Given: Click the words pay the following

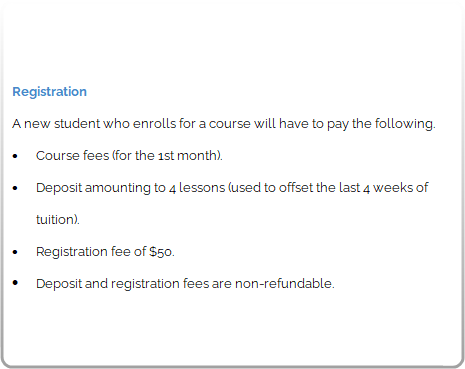Looking at the screenshot, I should pos(380,124).
